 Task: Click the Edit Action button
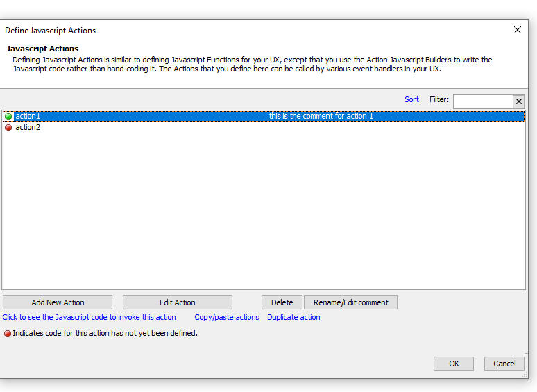178,302
